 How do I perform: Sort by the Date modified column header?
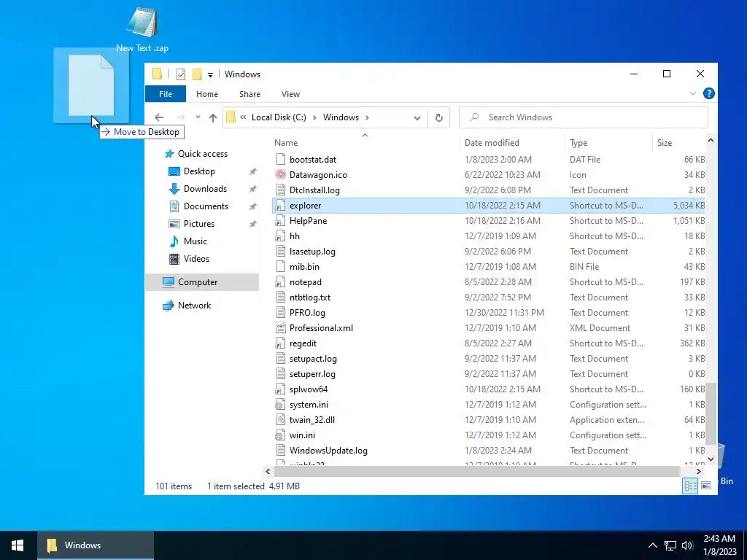(x=492, y=142)
